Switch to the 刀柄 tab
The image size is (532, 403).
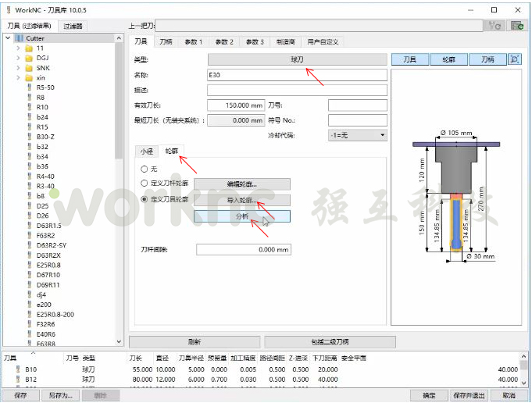pyautogui.click(x=166, y=41)
